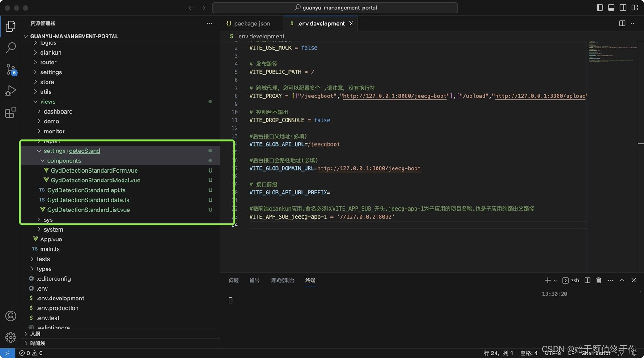Image resolution: width=644 pixels, height=358 pixels.
Task: Open GydDetectionStandard.data.ts file
Action: (x=121, y=200)
